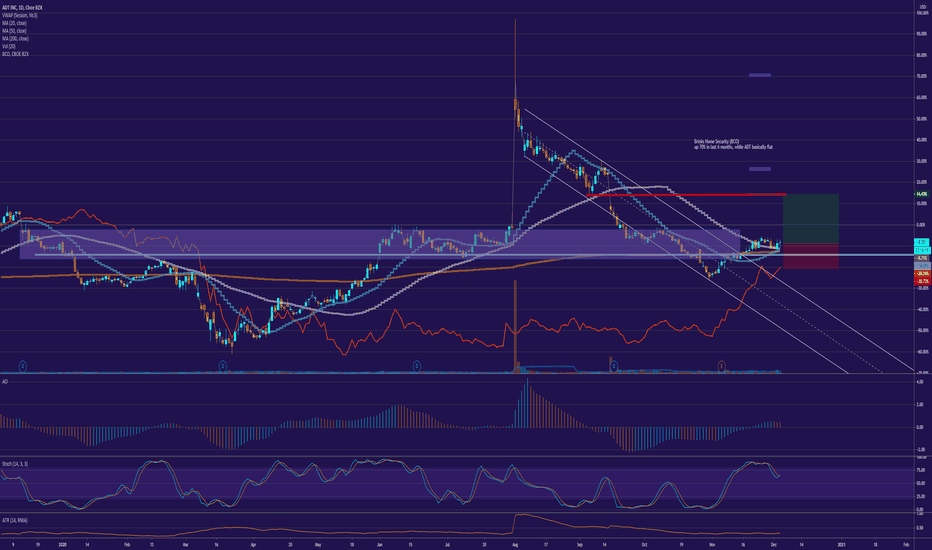Select the purple shaded support rectangle
The width and height of the screenshot is (932, 550).
point(380,244)
